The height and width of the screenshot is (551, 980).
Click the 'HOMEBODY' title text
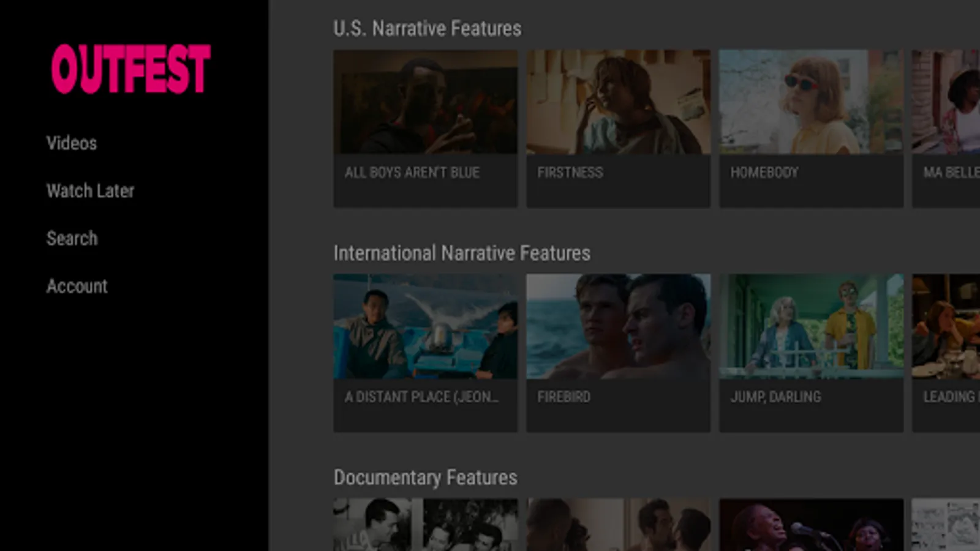point(764,173)
